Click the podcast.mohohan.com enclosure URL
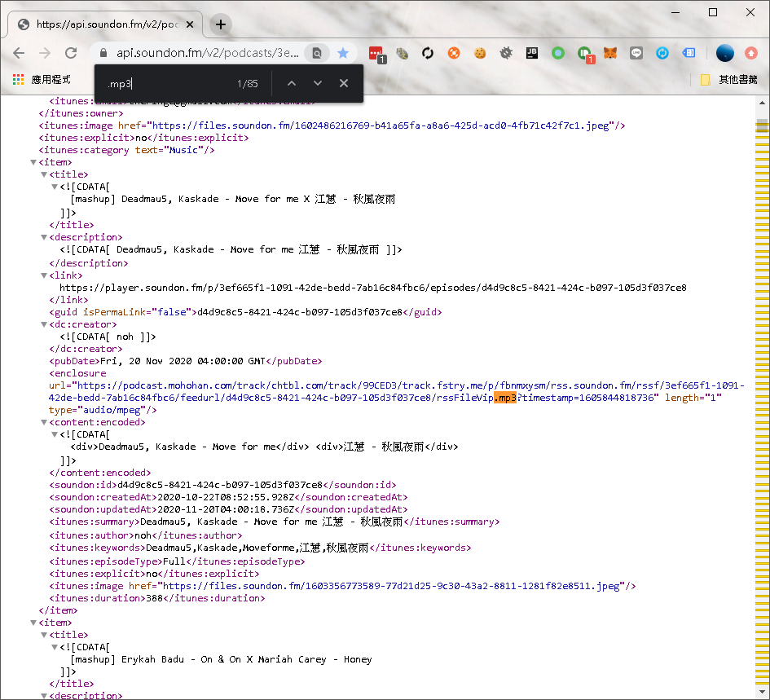The height and width of the screenshot is (700, 770). [x=397, y=392]
